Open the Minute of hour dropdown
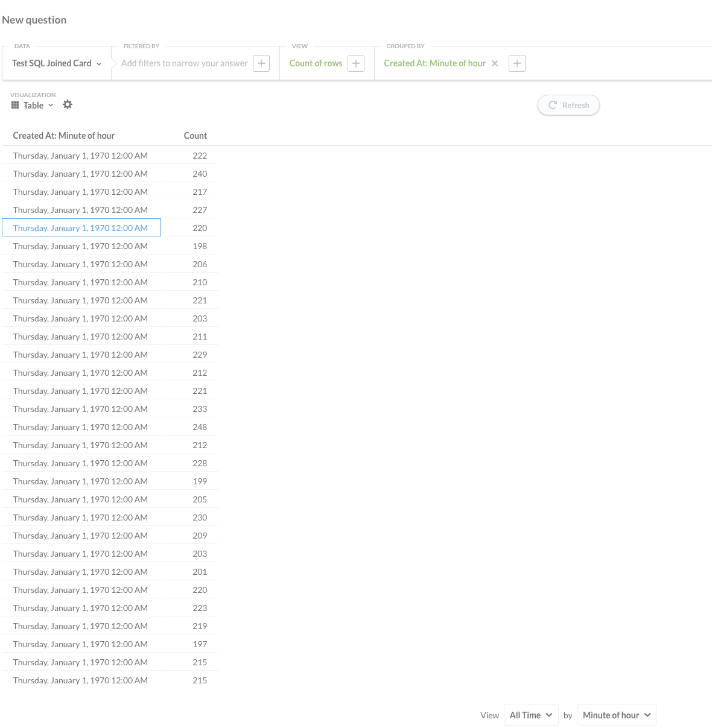Screen dimensions: 712x728 [x=616, y=715]
